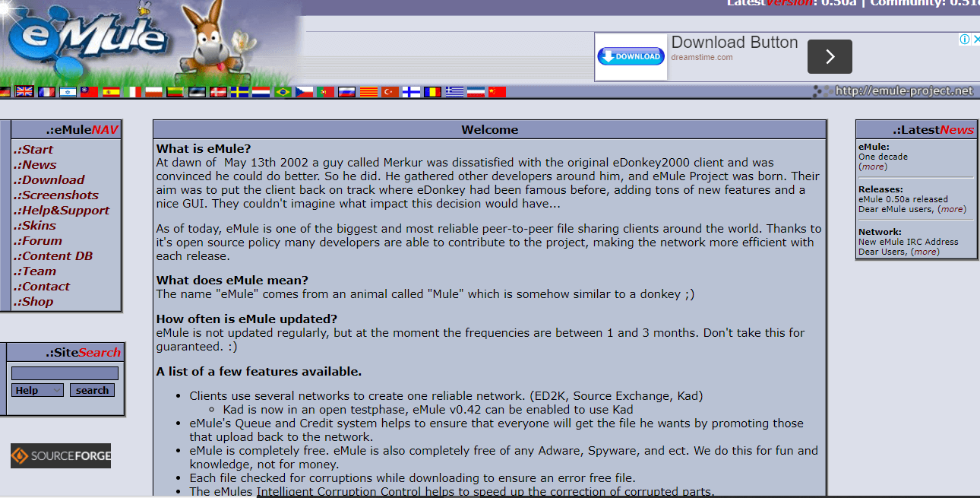Viewport: 980px width, 498px height.
Task: Select the Spanish flag language icon
Action: (x=112, y=91)
